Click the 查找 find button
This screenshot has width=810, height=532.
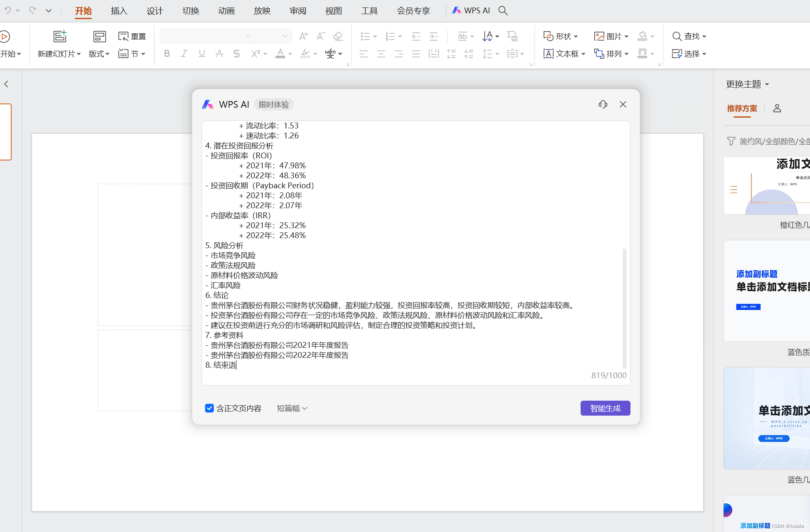click(x=689, y=36)
